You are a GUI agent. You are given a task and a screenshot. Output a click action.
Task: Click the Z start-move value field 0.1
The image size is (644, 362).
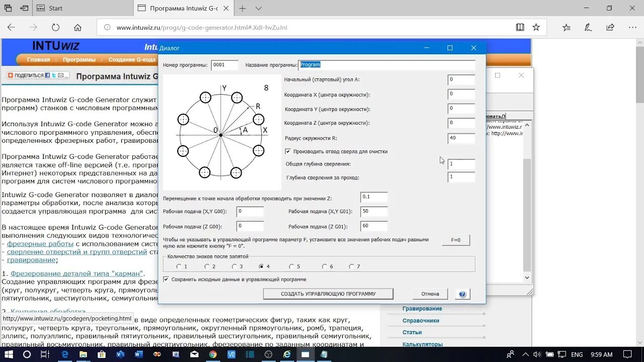tap(374, 197)
